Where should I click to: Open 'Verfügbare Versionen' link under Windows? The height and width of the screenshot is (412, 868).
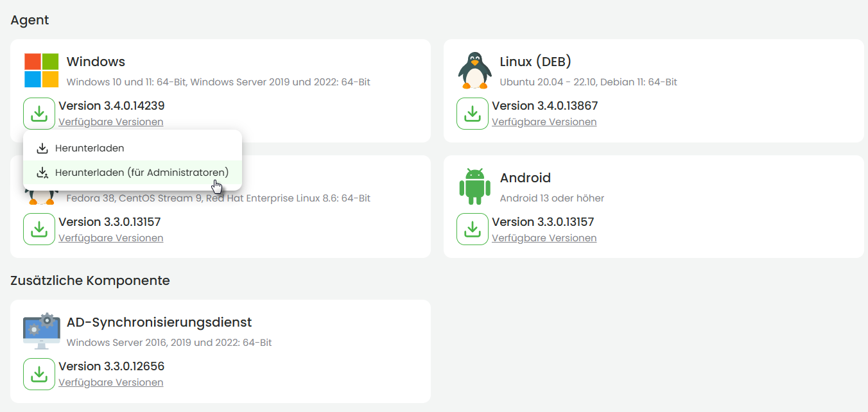110,122
